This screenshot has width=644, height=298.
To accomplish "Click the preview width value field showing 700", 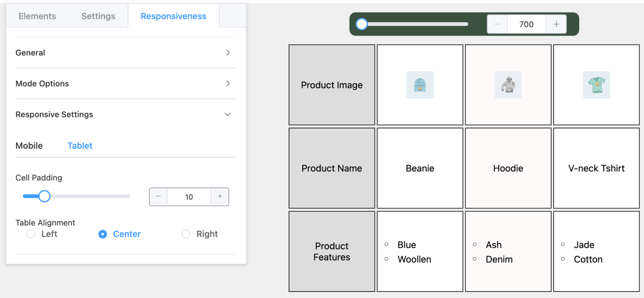I will tap(526, 24).
